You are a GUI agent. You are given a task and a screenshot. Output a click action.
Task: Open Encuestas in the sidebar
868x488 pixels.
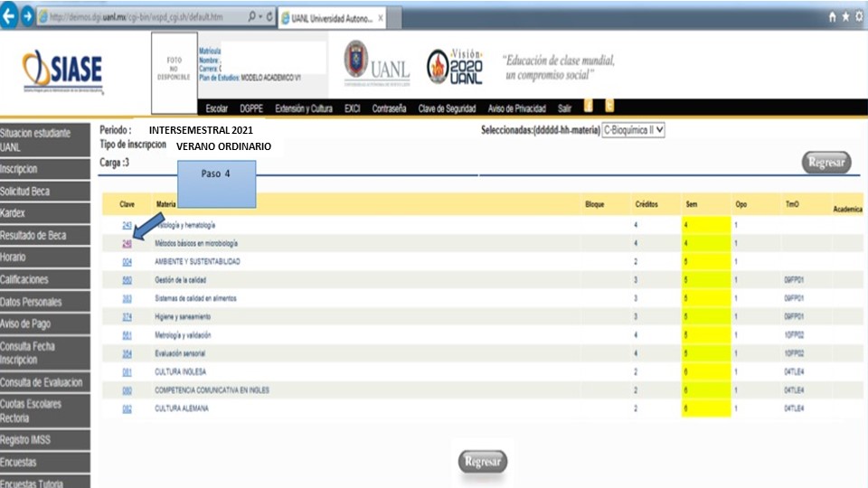(x=45, y=462)
